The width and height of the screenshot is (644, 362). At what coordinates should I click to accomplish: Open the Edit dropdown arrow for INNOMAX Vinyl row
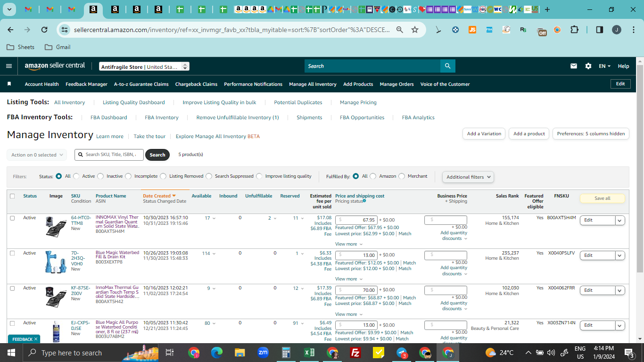click(x=620, y=220)
